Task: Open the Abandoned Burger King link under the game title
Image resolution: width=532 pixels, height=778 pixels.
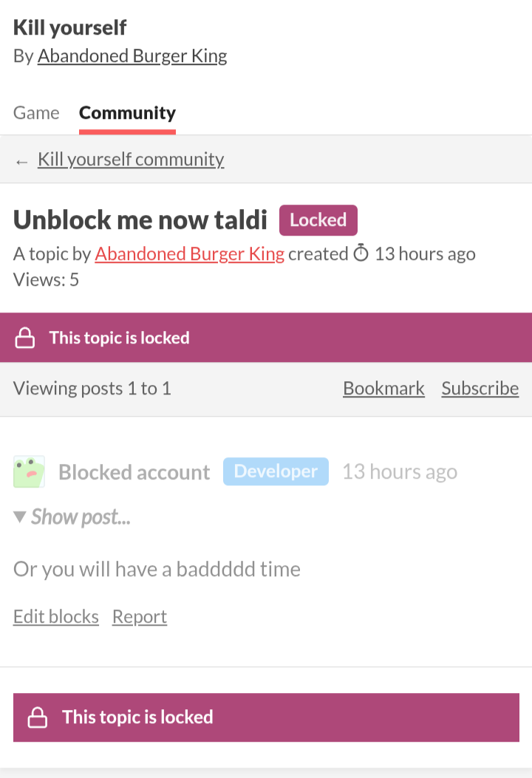Action: coord(132,56)
